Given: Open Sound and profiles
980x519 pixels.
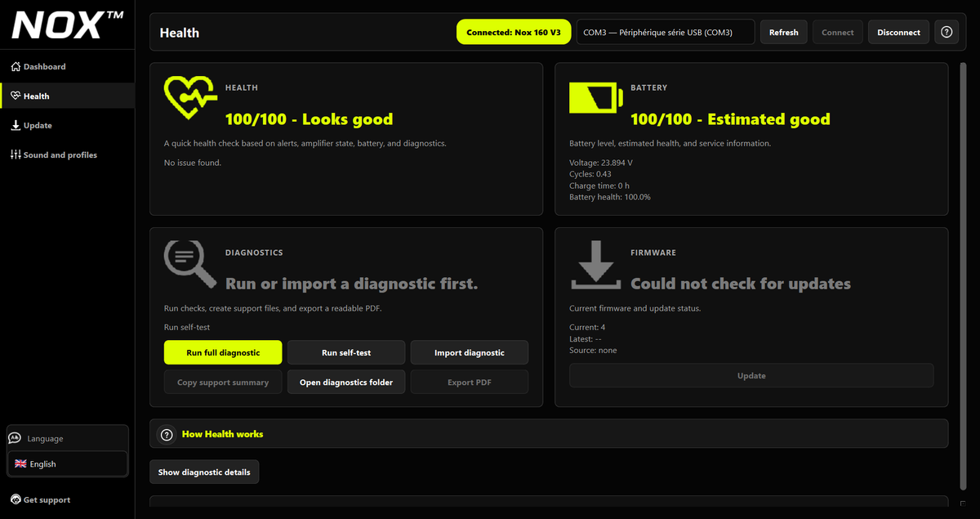Looking at the screenshot, I should pyautogui.click(x=67, y=154).
